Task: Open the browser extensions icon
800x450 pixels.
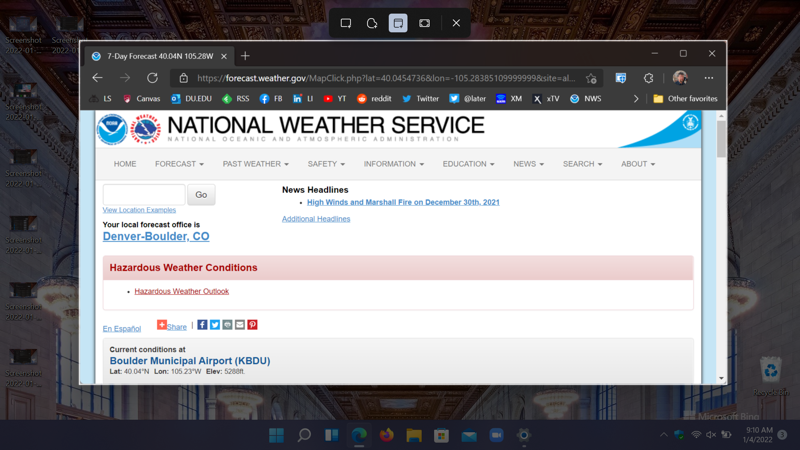Action: coord(648,78)
